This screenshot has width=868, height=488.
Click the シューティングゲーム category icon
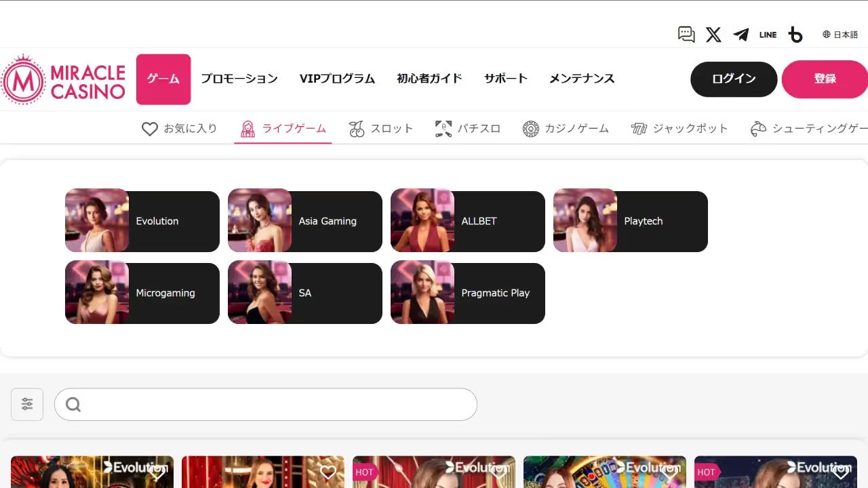click(758, 128)
